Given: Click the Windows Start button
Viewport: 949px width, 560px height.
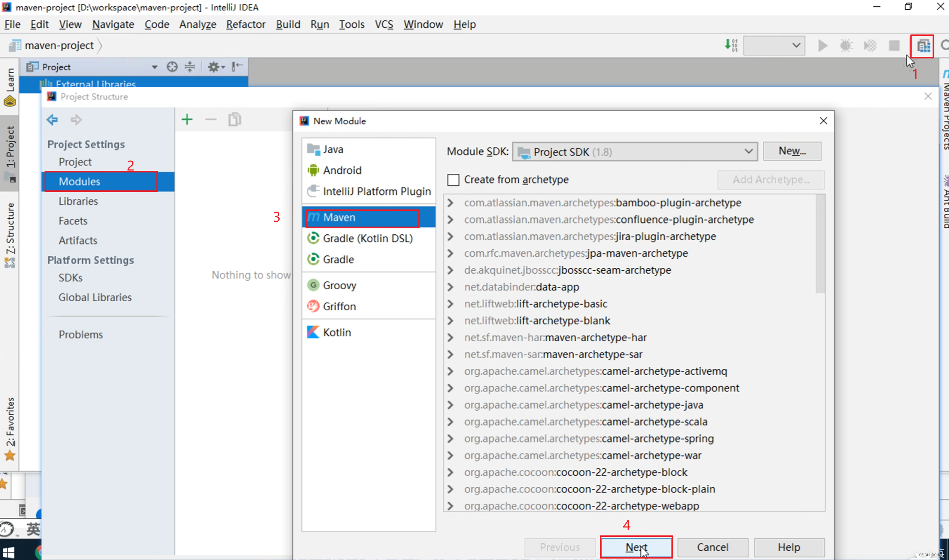Looking at the screenshot, I should click(8, 552).
